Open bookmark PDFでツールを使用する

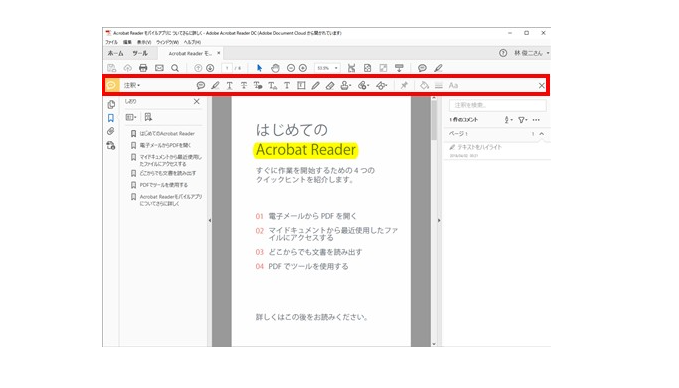click(164, 184)
